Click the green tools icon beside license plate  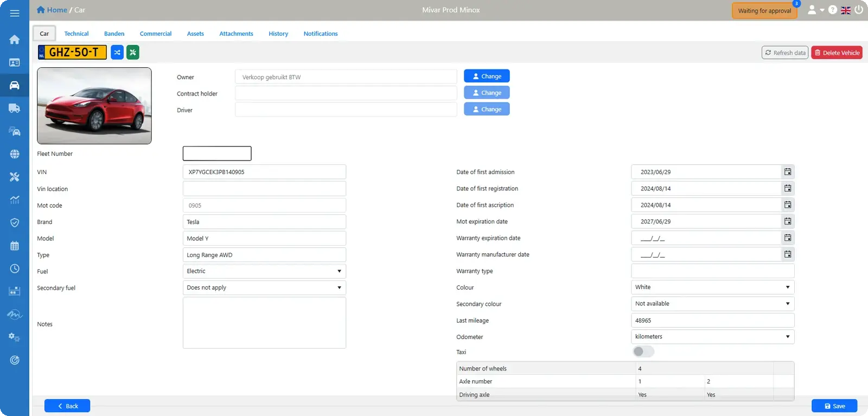click(133, 52)
